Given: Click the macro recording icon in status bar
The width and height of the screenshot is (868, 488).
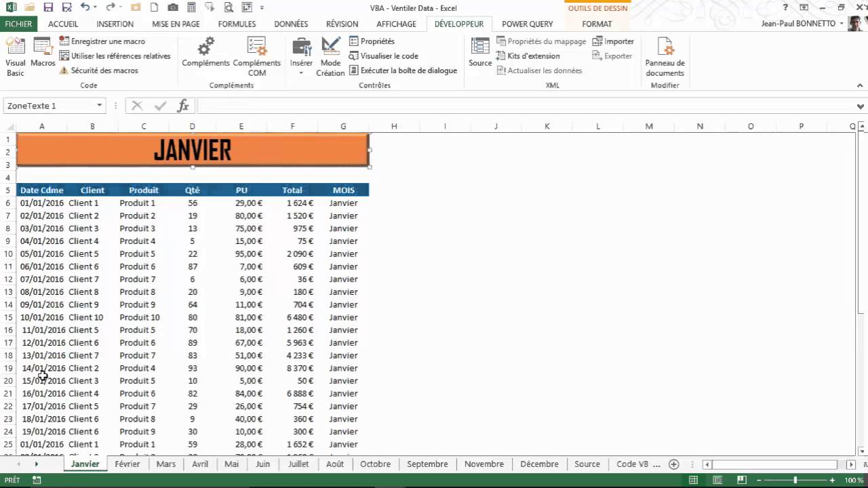Looking at the screenshot, I should coord(37,480).
